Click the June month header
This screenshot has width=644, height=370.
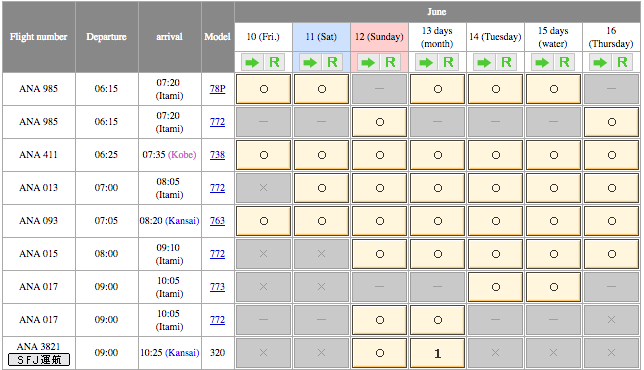(x=437, y=12)
